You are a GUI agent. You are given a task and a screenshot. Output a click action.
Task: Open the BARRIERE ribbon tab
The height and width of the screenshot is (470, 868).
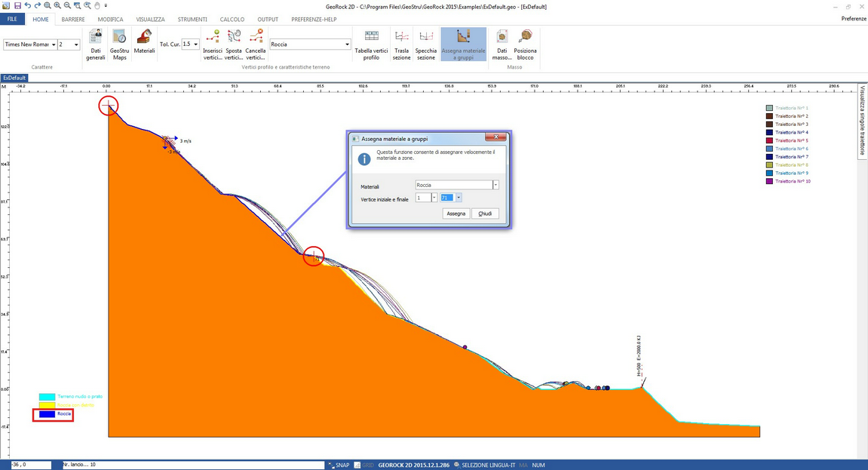73,20
